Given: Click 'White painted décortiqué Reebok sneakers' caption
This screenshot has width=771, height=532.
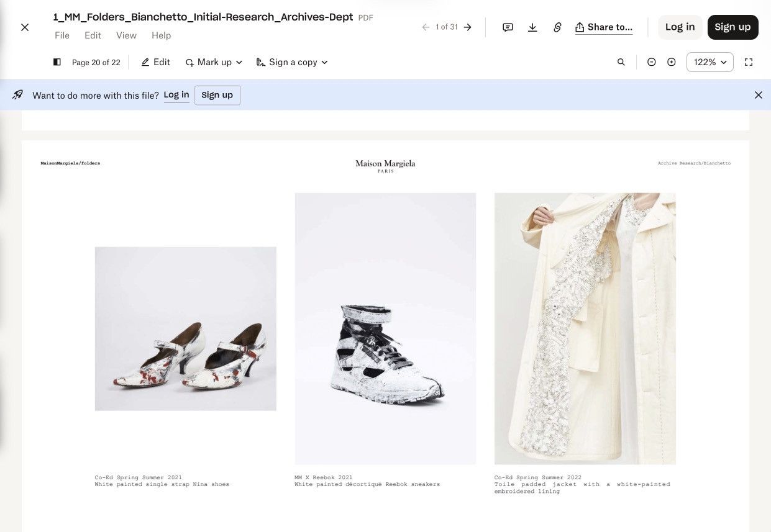Looking at the screenshot, I should point(367,484).
